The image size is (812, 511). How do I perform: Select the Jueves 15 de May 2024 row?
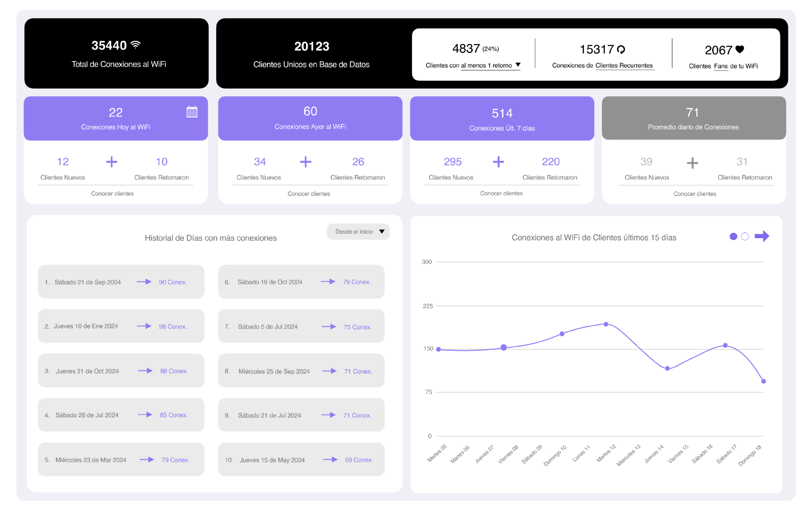coord(301,460)
